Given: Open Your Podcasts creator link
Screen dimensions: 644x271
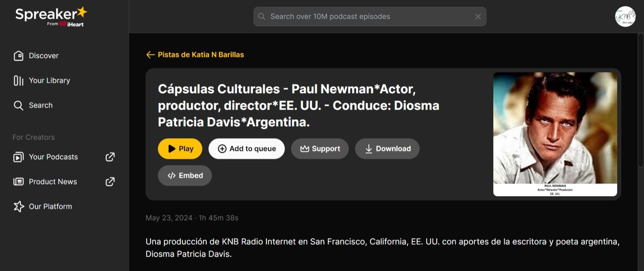Looking at the screenshot, I should pos(53,157).
